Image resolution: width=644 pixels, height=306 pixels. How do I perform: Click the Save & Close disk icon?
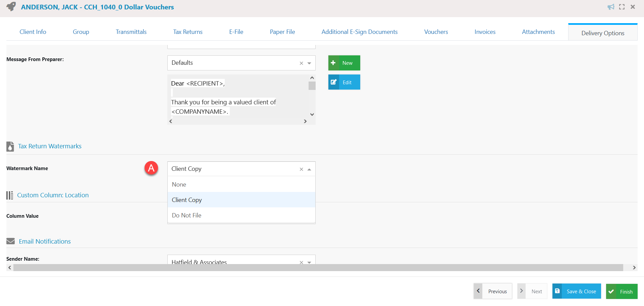[557, 291]
